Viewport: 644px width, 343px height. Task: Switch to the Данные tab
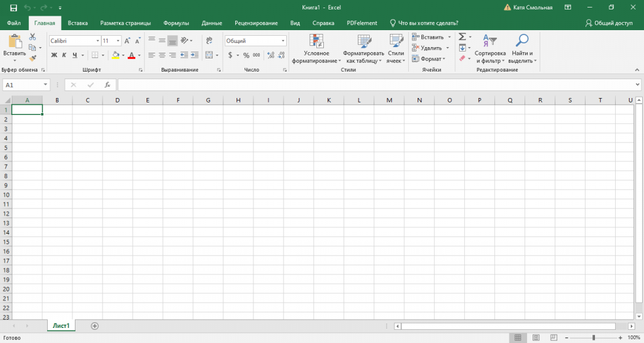(x=212, y=23)
